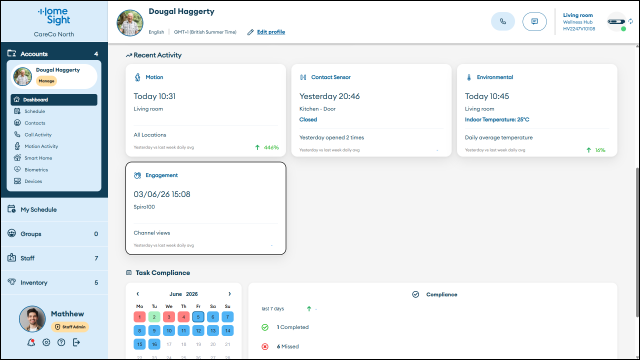Click the Groups icon
The image size is (640, 360).
tap(12, 233)
